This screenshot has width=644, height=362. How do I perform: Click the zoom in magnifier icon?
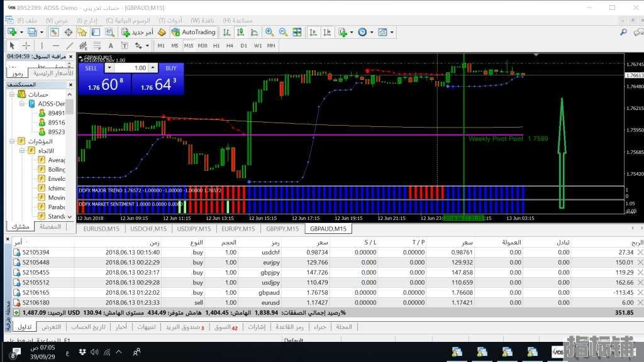pyautogui.click(x=269, y=32)
